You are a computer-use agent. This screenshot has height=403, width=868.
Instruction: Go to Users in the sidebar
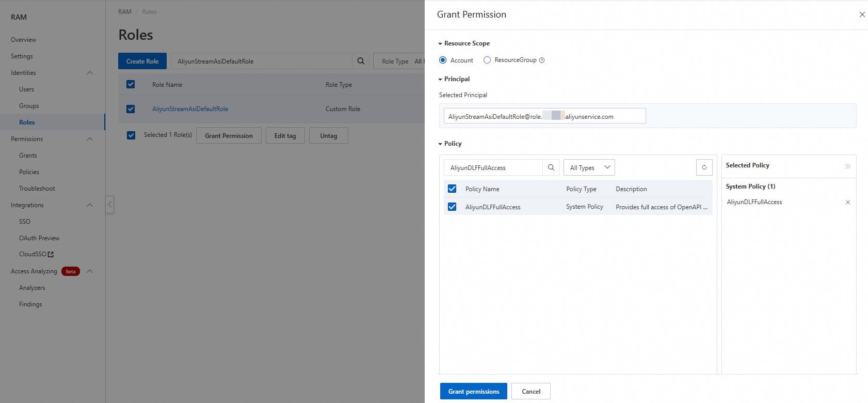pyautogui.click(x=26, y=89)
